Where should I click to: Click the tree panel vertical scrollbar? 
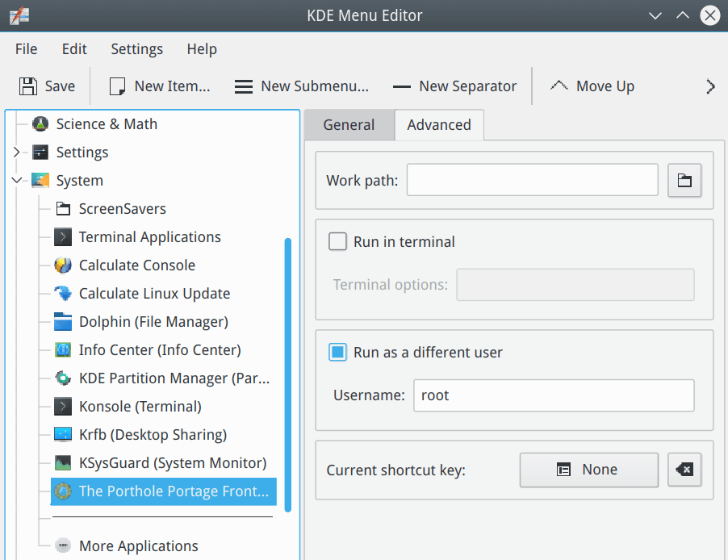[x=288, y=374]
